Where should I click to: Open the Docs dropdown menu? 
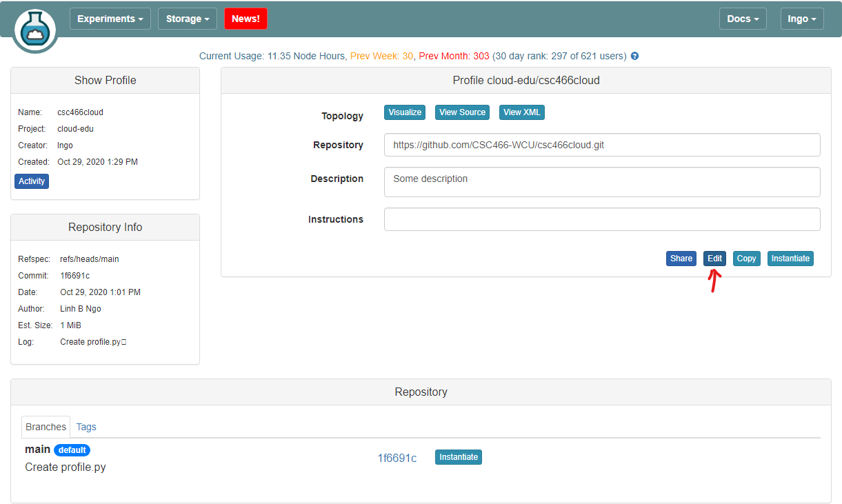point(743,19)
